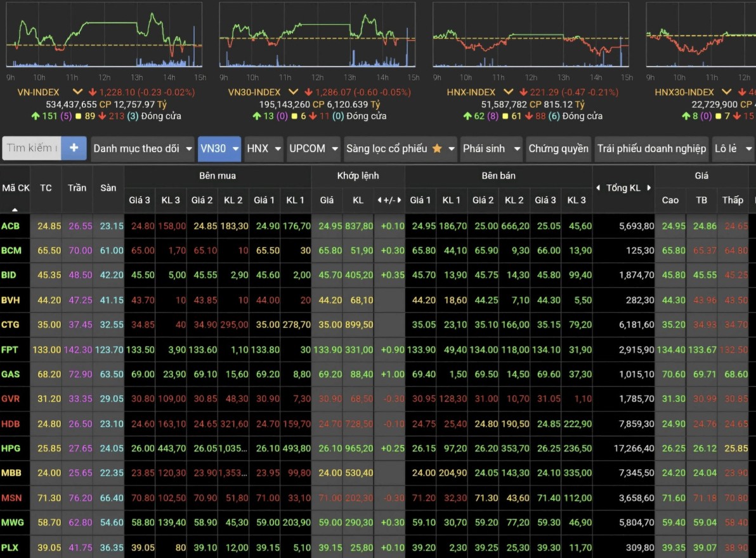Open the HPG stock symbol
The width and height of the screenshot is (756, 558).
[11, 448]
